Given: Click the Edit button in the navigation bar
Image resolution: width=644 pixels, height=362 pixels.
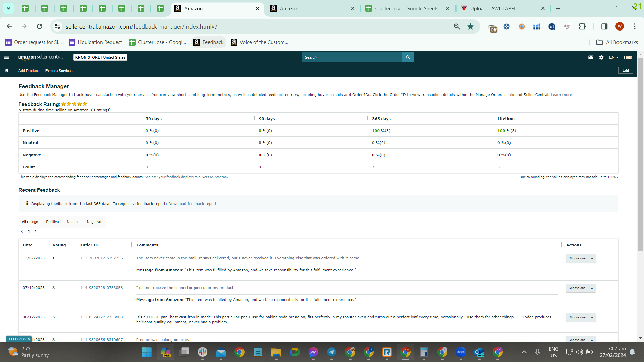Looking at the screenshot, I should tap(626, 70).
